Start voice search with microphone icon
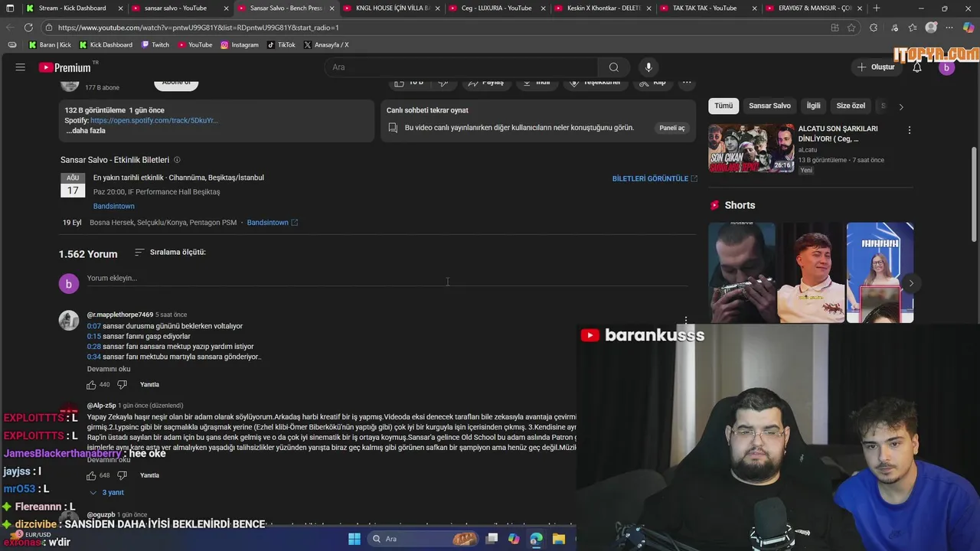 tap(648, 67)
